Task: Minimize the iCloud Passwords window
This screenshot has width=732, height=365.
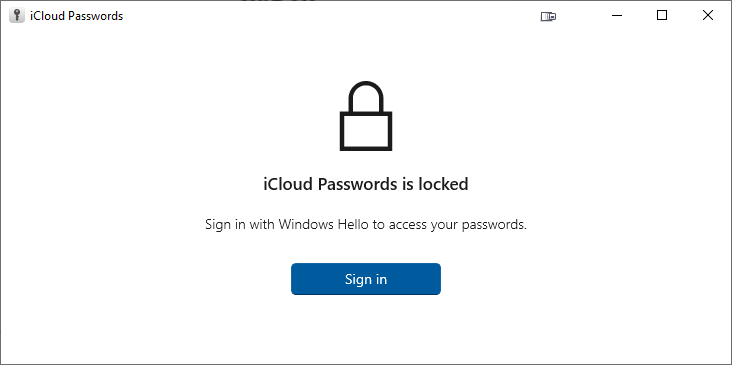Action: coord(617,15)
